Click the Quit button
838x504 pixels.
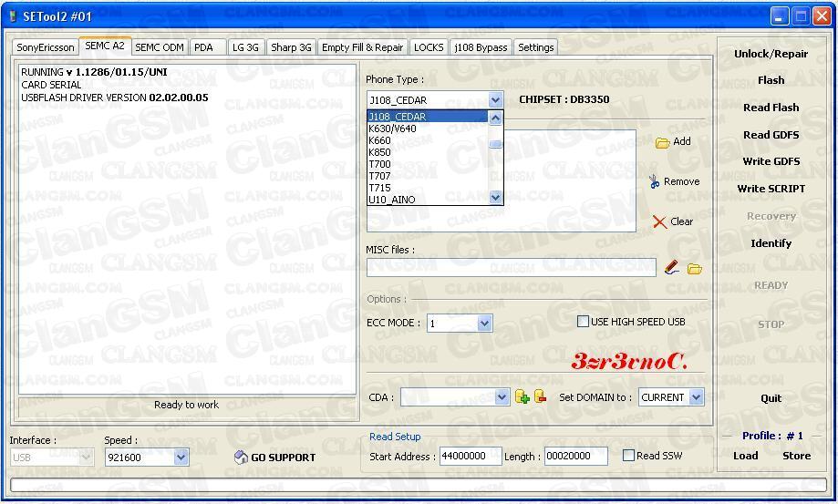(x=771, y=398)
